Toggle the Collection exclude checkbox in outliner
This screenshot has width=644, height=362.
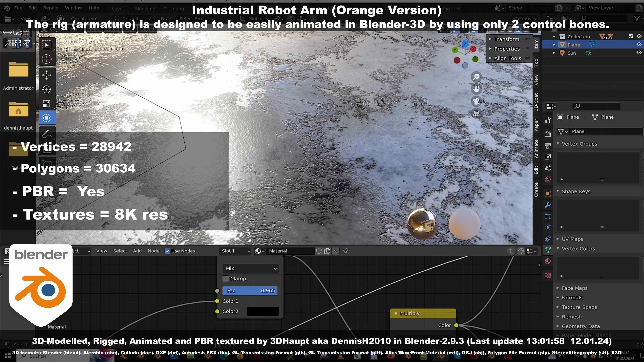coord(631,37)
